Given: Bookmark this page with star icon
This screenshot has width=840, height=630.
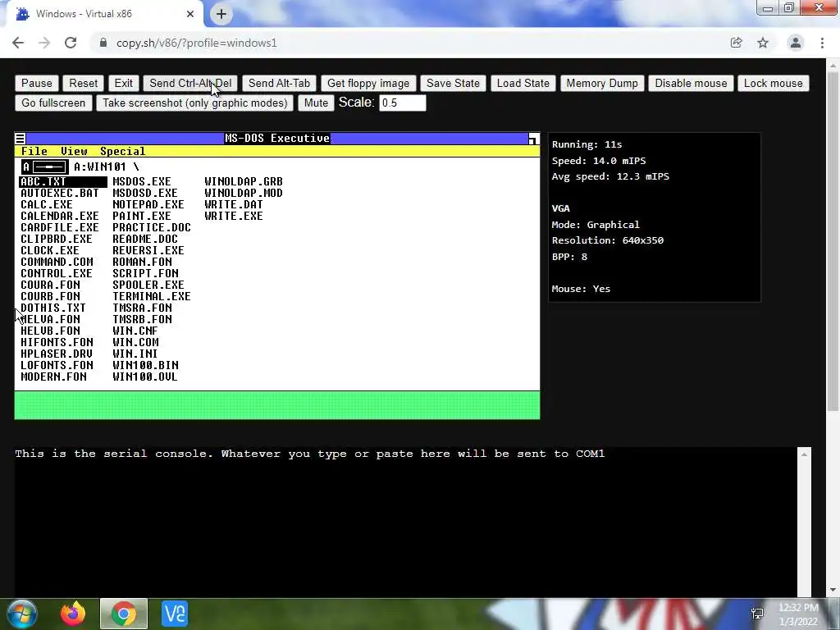Looking at the screenshot, I should (763, 43).
